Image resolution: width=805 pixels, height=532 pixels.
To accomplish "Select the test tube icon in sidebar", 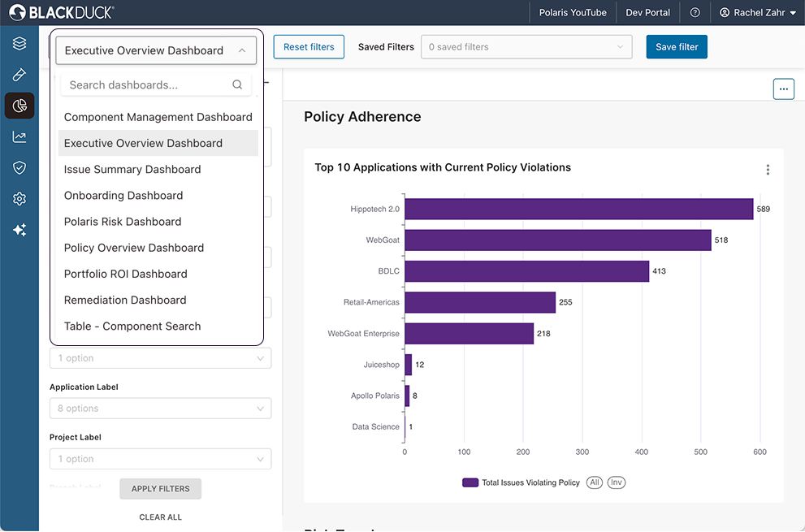I will [19, 74].
